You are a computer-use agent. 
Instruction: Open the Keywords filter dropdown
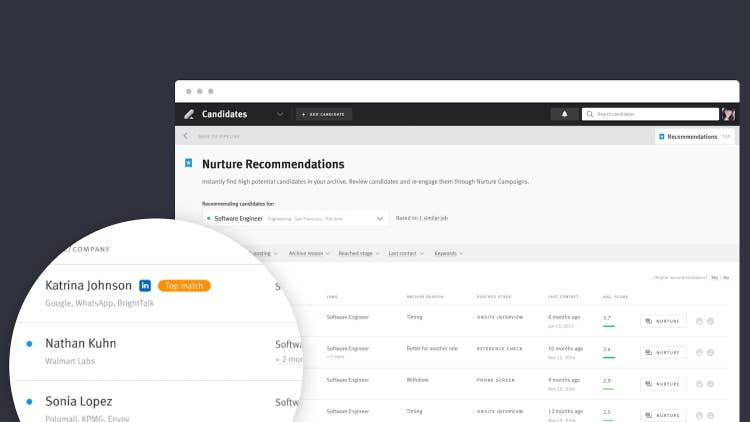pyautogui.click(x=449, y=254)
